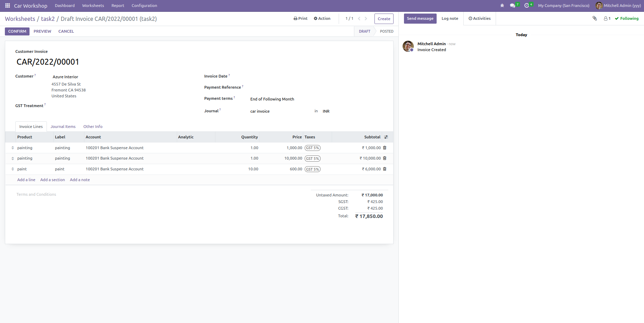Set status to Posted in statusbar
This screenshot has height=323, width=644.
coord(386,31)
